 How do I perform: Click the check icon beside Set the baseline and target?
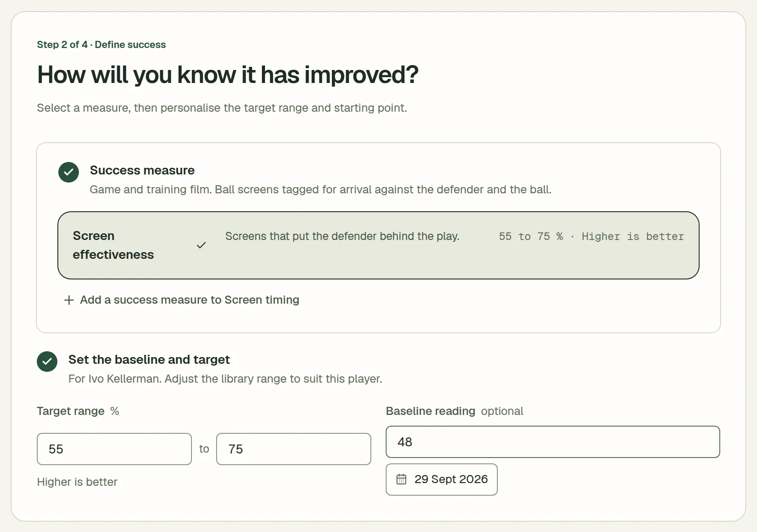47,362
